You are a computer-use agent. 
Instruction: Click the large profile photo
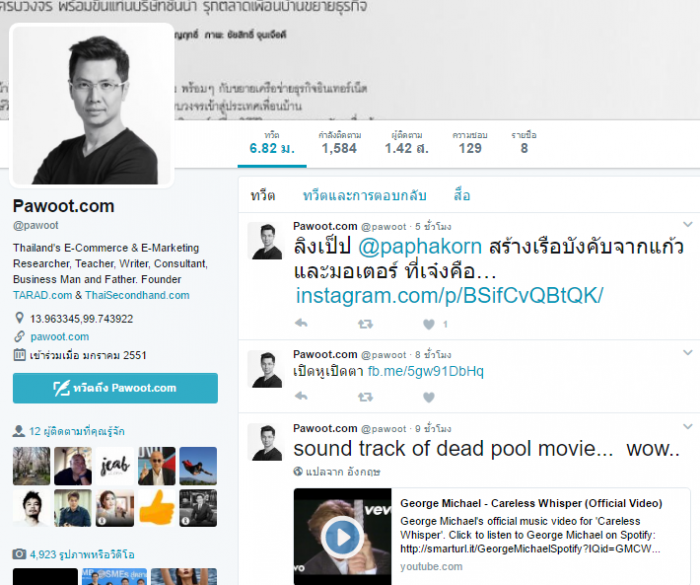(92, 105)
